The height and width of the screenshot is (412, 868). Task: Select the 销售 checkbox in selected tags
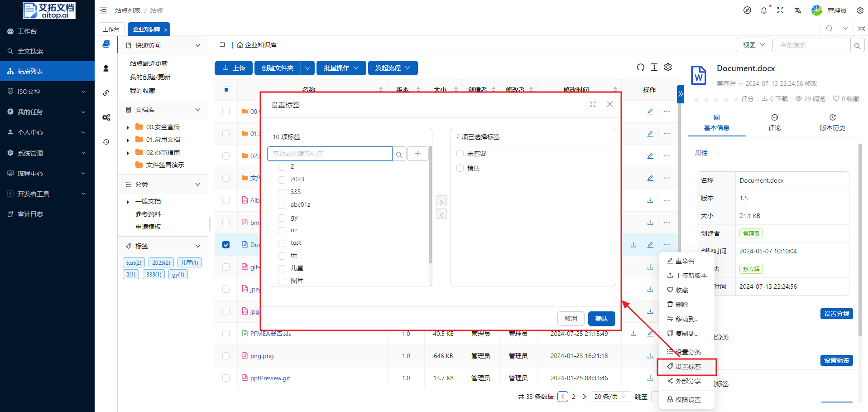(x=460, y=168)
